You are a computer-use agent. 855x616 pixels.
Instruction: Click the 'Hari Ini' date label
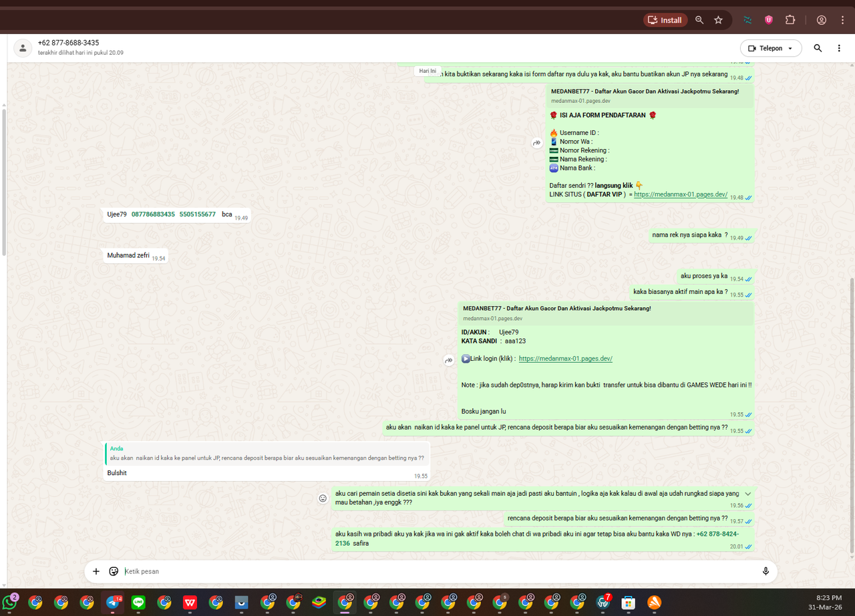427,71
